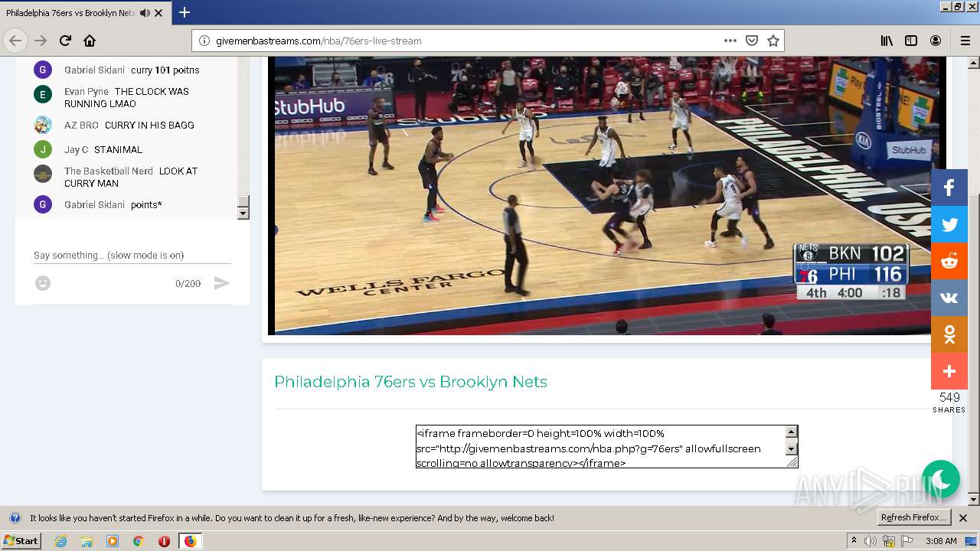The image size is (980, 551).
Task: Go back to the previous page
Action: [15, 41]
